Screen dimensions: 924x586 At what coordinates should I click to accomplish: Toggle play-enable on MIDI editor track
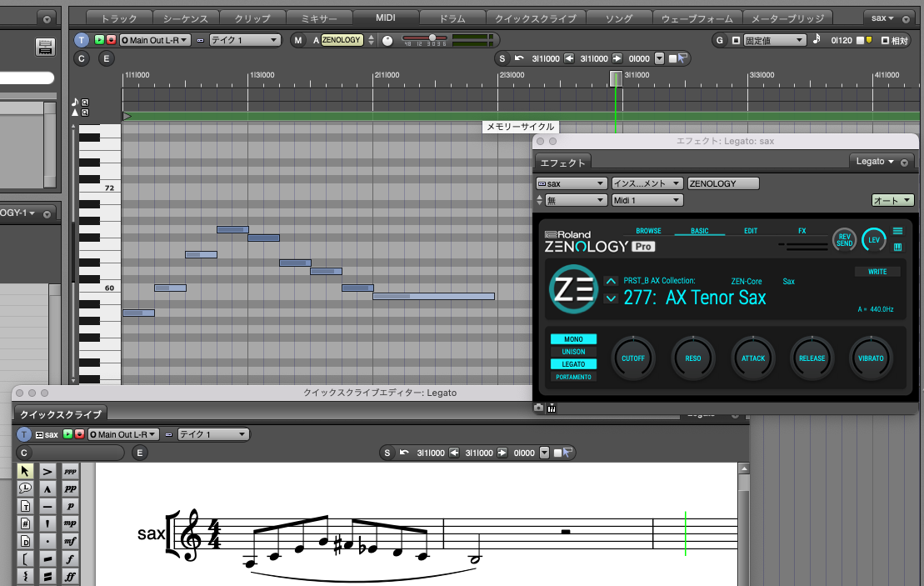click(99, 40)
